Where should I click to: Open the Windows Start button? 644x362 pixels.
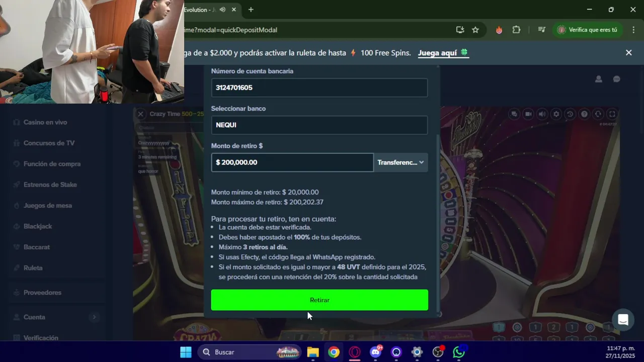[186, 352]
